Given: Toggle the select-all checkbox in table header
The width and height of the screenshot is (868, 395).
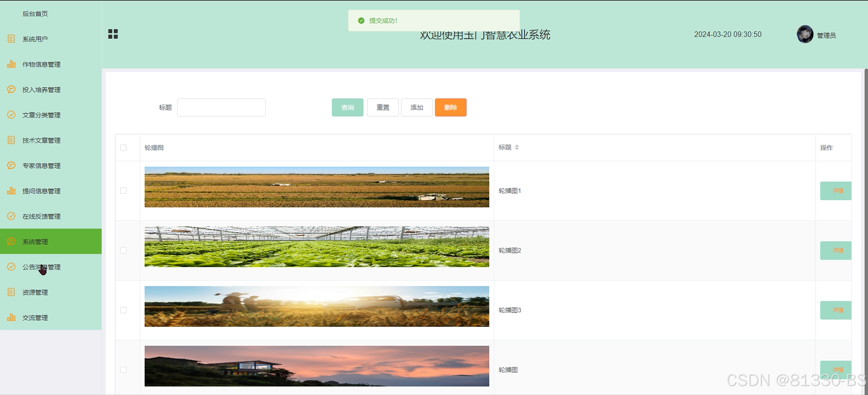Looking at the screenshot, I should (x=123, y=148).
